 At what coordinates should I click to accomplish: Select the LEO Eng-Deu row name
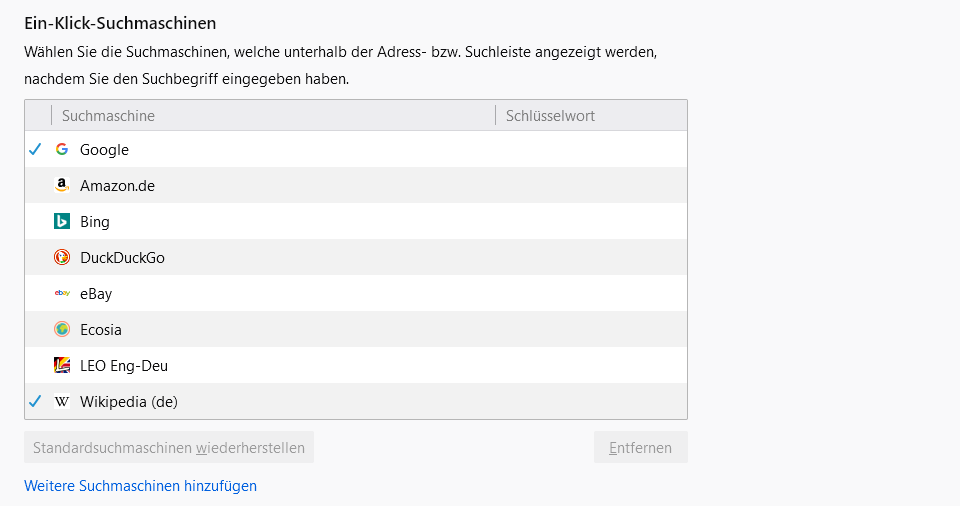(124, 366)
